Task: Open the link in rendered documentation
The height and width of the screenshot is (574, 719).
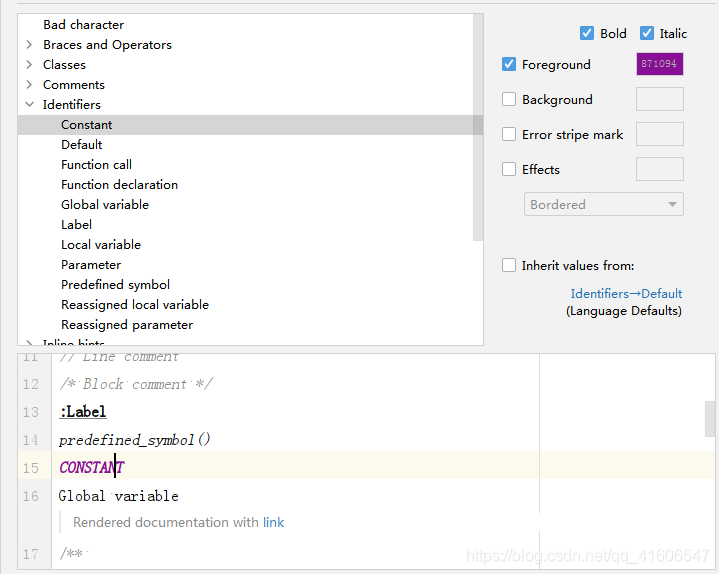Action: [273, 522]
